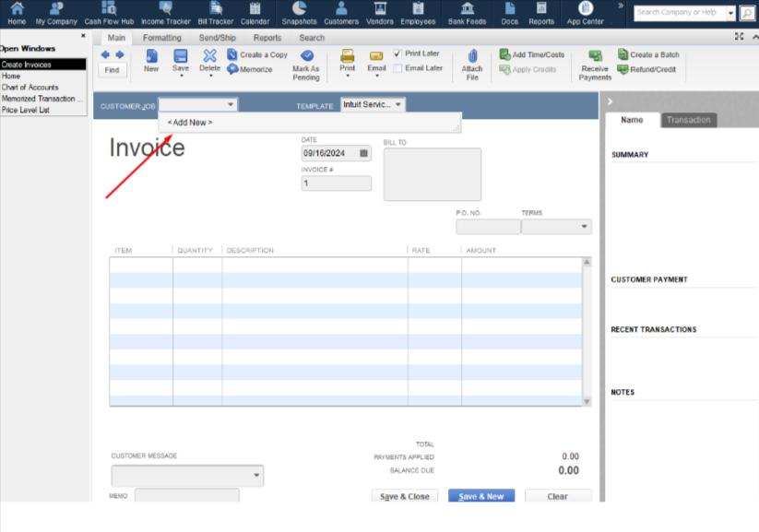Click the Save & Close button
The image size is (759, 532).
pyautogui.click(x=404, y=496)
